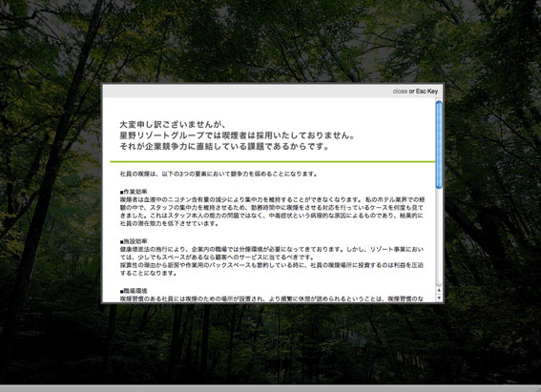The image size is (541, 392).
Task: Click the scrollbar up arrow button
Action: (x=439, y=291)
